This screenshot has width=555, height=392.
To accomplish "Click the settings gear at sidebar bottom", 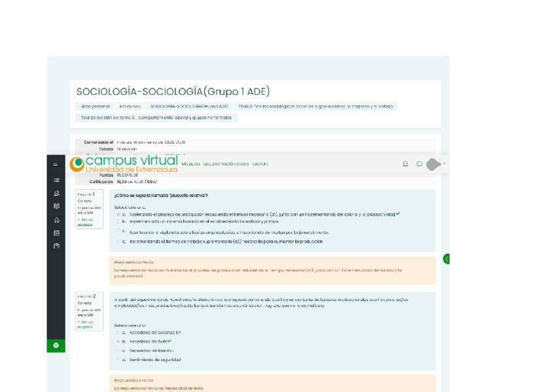I will (x=56, y=344).
